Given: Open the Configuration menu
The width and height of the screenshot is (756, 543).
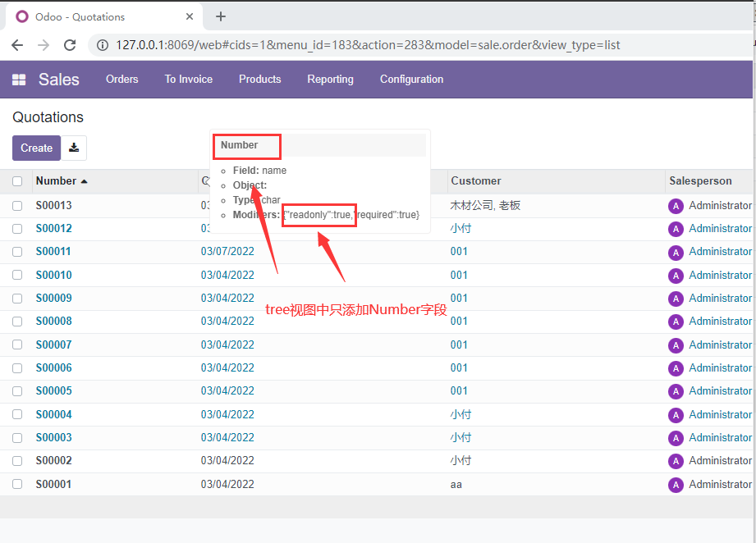Looking at the screenshot, I should click(411, 79).
